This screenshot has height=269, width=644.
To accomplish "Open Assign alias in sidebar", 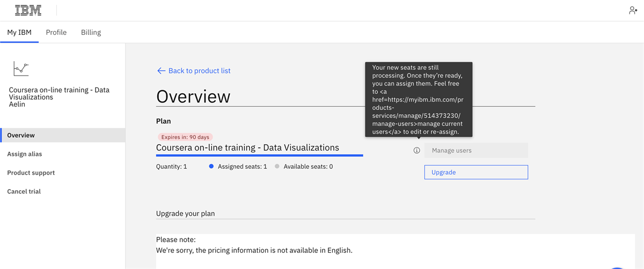I will [25, 154].
